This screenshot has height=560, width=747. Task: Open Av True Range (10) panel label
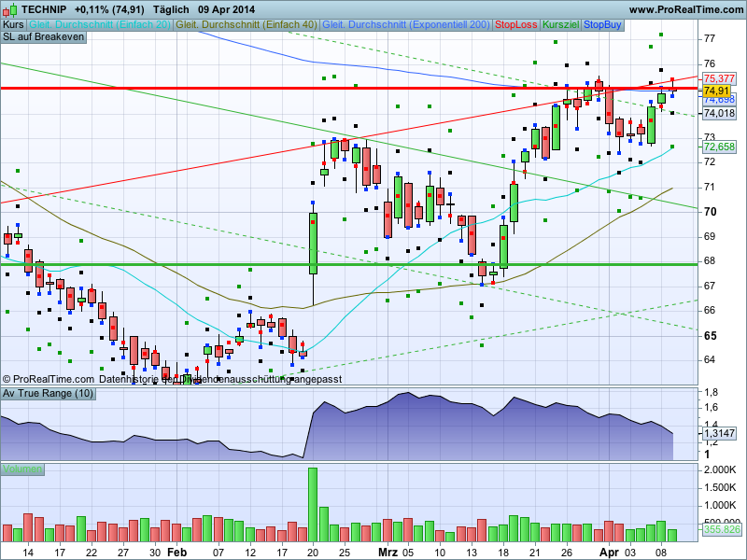point(48,393)
